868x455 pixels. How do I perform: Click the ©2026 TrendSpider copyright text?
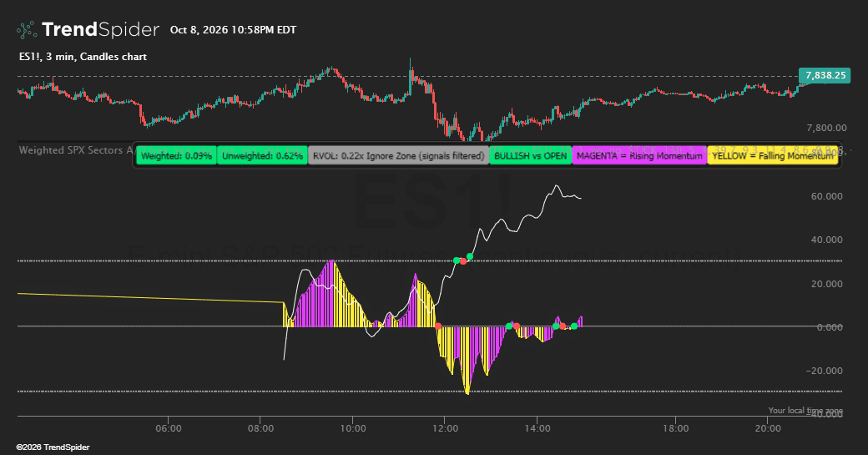coord(53,447)
